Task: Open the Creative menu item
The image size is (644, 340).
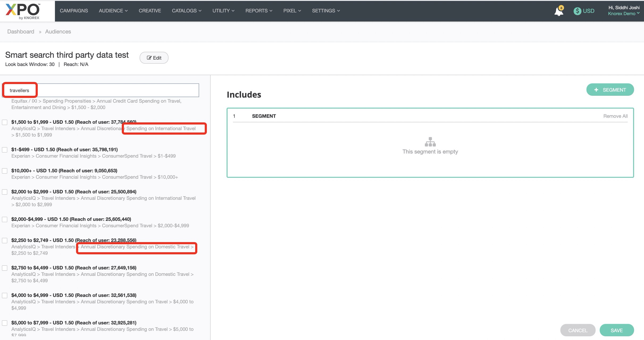Action: point(150,11)
